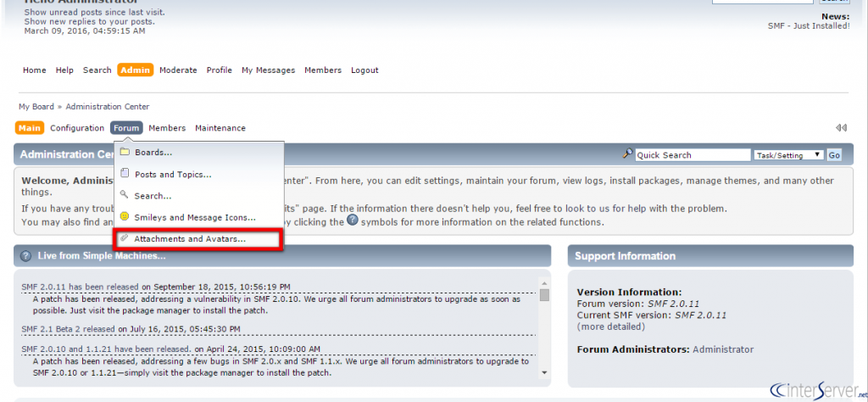Open the Help menu item
This screenshot has width=868, height=402.
pyautogui.click(x=64, y=70)
